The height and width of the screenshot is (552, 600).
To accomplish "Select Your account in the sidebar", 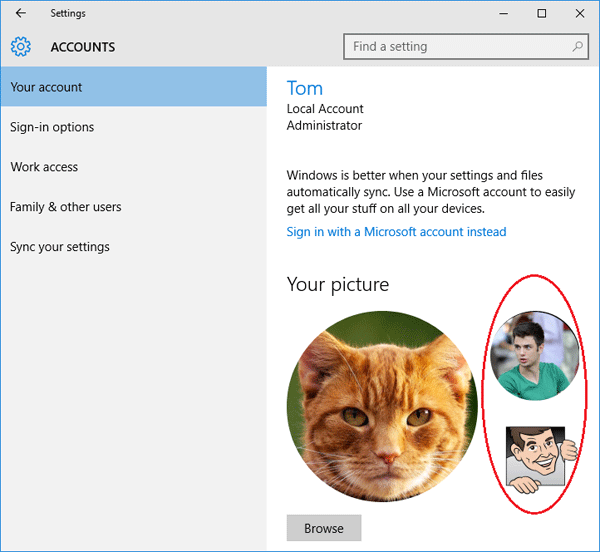I will (46, 87).
